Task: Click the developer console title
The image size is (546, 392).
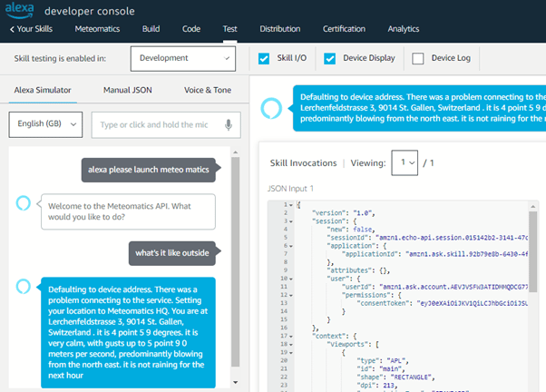Action: tap(90, 11)
